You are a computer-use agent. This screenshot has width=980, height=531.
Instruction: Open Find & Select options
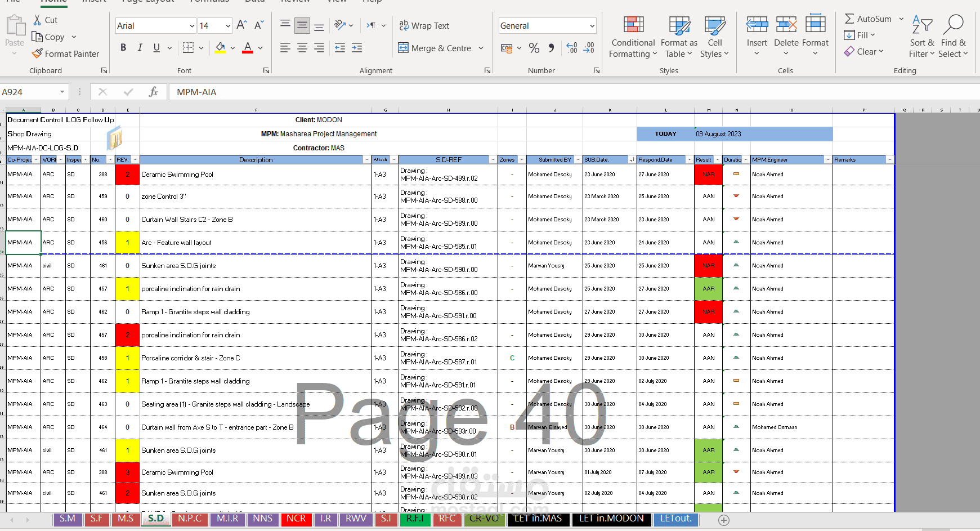tap(953, 37)
